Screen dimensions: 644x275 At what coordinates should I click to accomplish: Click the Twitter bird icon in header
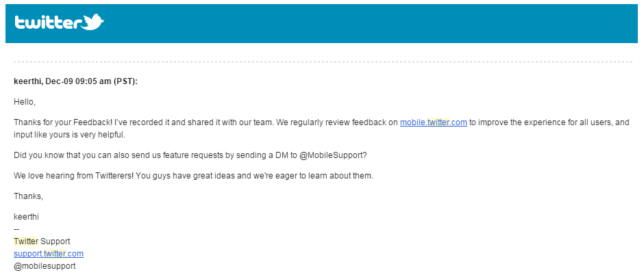coord(93,23)
